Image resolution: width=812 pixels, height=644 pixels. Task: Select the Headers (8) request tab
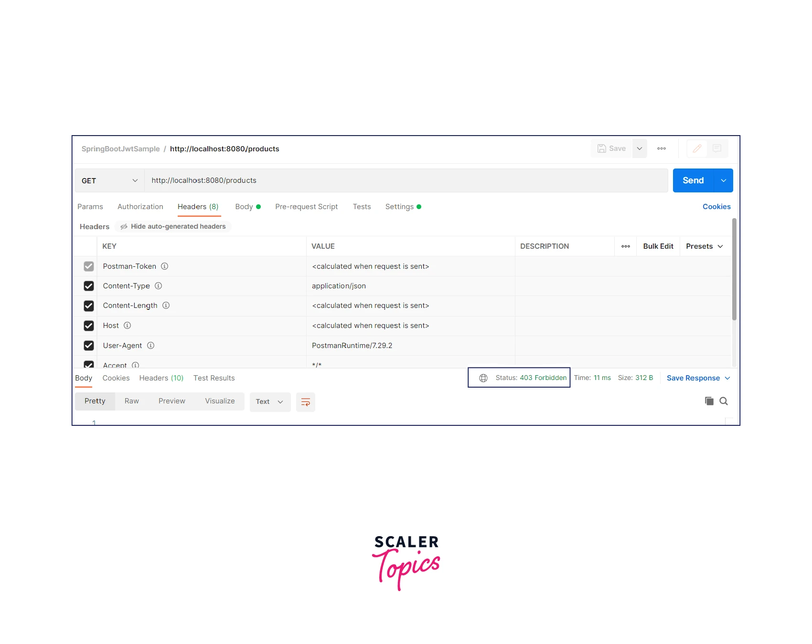(x=198, y=207)
